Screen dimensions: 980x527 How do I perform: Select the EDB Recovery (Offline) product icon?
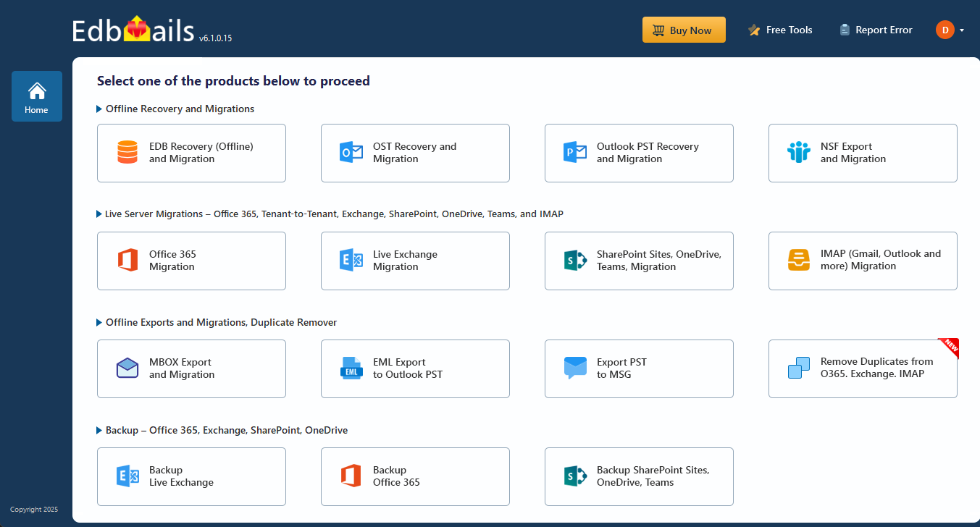click(127, 153)
